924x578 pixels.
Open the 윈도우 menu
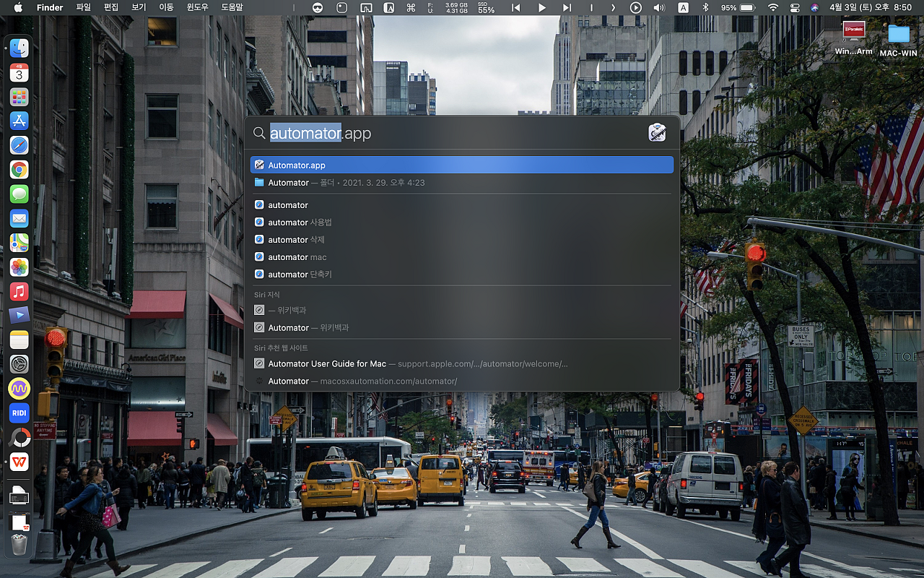198,7
